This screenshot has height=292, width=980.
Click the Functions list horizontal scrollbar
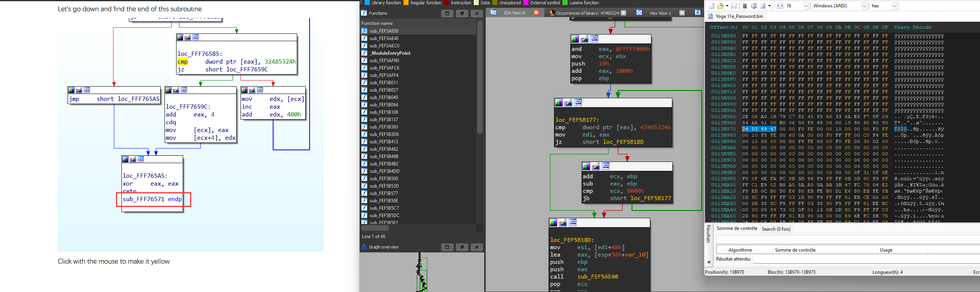(x=375, y=228)
